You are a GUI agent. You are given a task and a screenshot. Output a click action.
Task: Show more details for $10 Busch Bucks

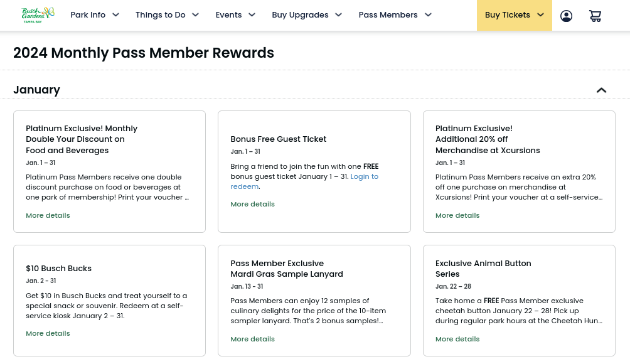tap(48, 333)
